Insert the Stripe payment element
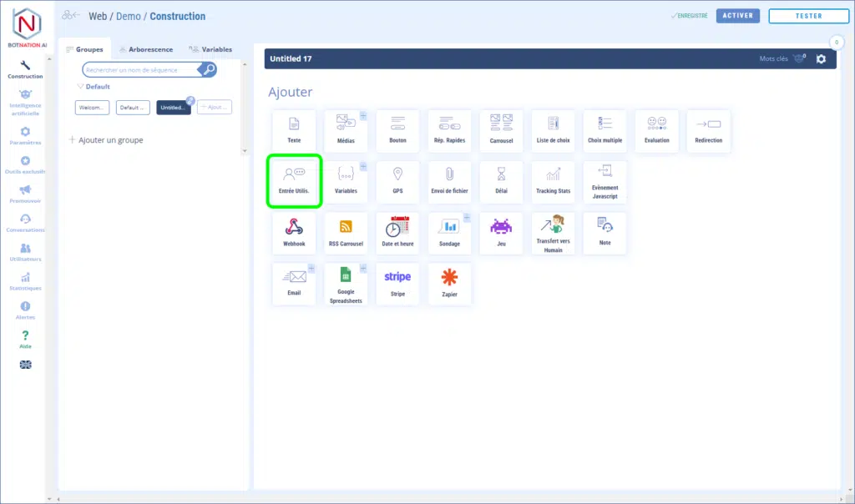 click(x=397, y=284)
